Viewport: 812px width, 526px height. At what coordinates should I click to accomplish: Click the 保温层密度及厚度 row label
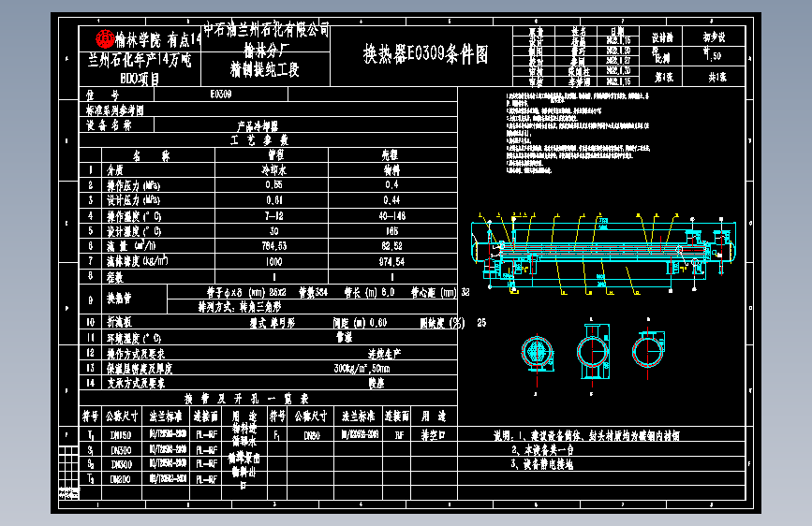(140, 369)
